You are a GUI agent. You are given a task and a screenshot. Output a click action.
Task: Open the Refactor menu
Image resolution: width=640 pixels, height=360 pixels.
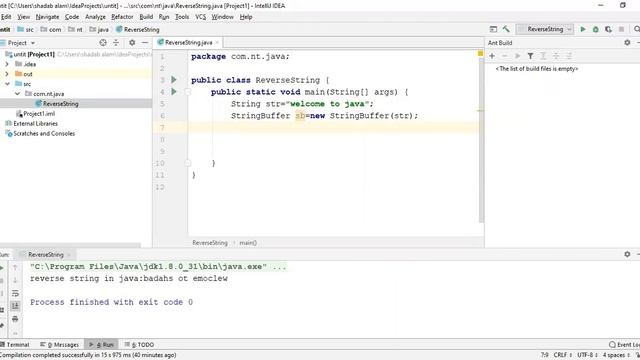pos(122,17)
